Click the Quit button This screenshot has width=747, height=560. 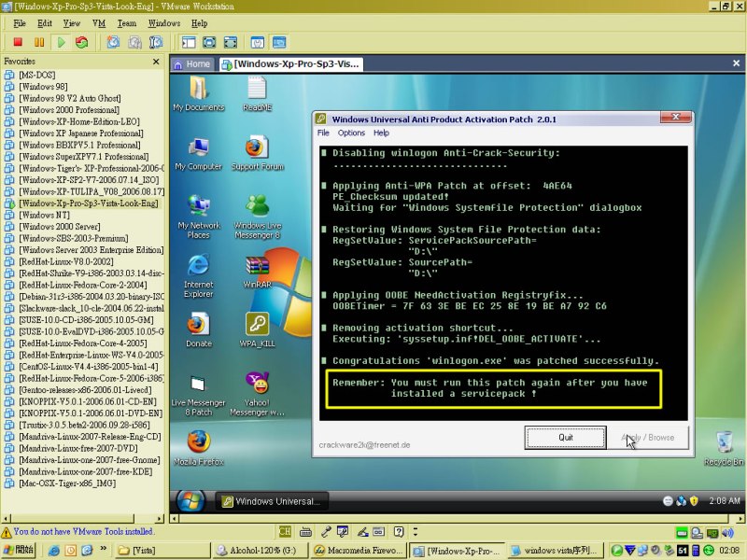click(566, 437)
